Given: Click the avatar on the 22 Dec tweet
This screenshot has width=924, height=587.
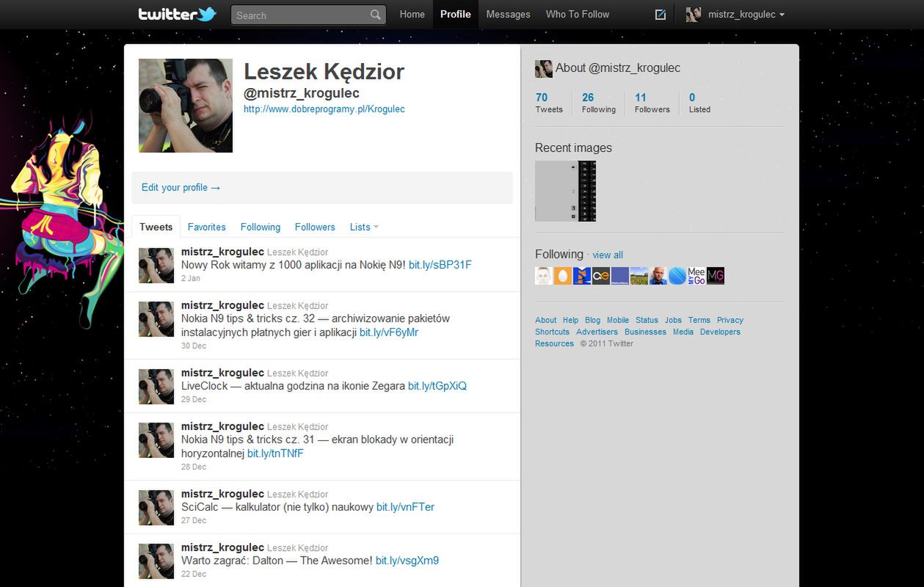Looking at the screenshot, I should [x=156, y=561].
